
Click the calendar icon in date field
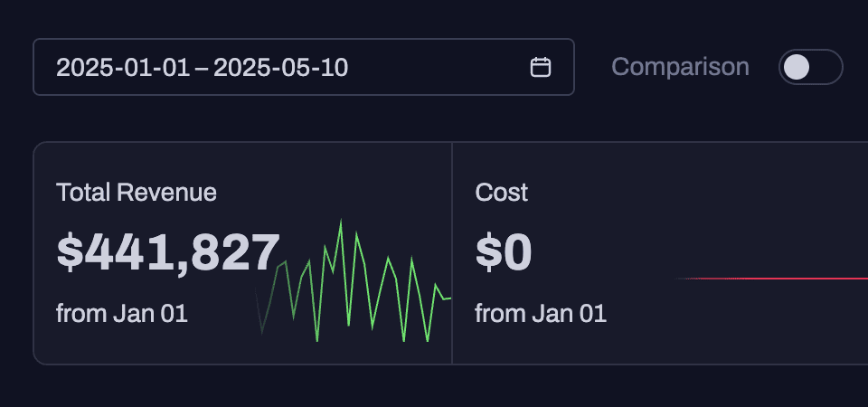tap(541, 67)
